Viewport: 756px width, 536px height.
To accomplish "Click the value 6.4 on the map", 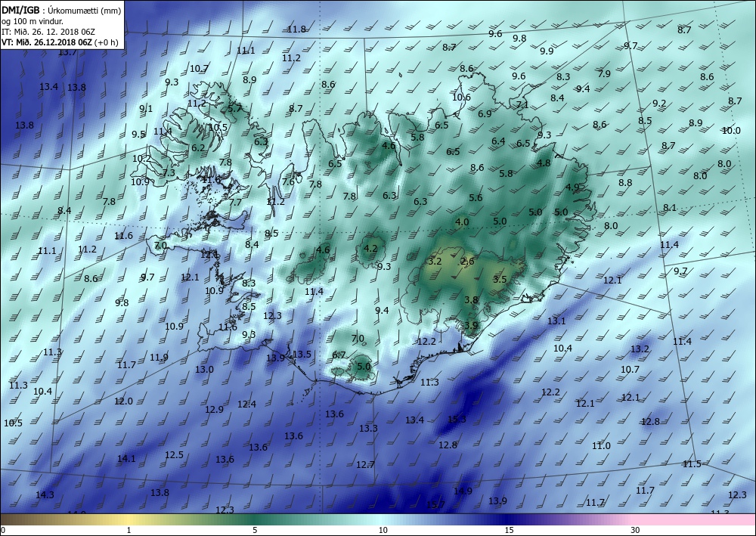I will [x=498, y=141].
